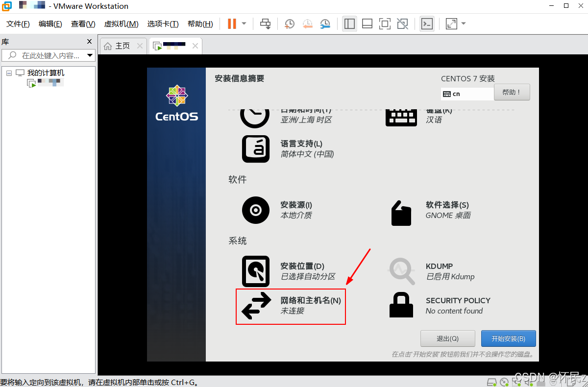Open 软件选择(S) package icon
Screen dimensions: 588x387
401,213
